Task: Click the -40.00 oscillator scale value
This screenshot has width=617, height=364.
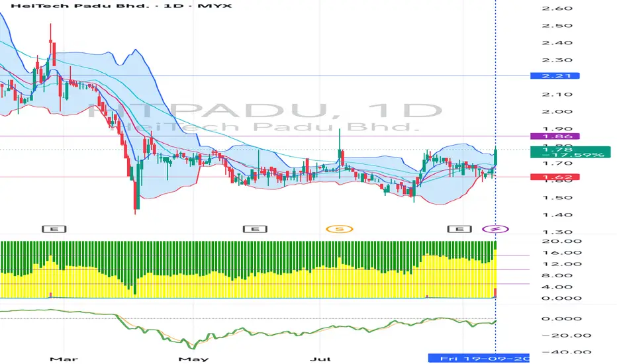Action: [566, 352]
